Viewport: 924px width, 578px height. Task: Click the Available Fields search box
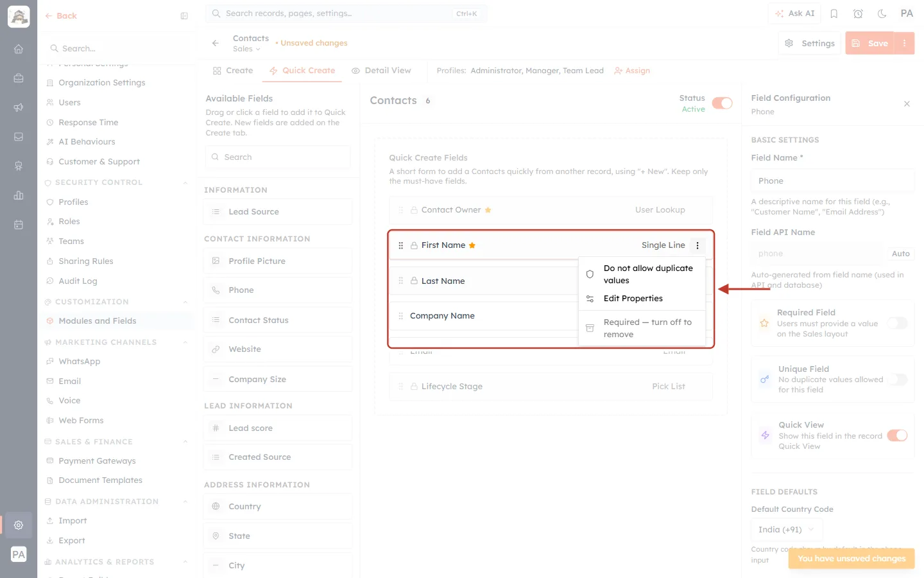278,157
